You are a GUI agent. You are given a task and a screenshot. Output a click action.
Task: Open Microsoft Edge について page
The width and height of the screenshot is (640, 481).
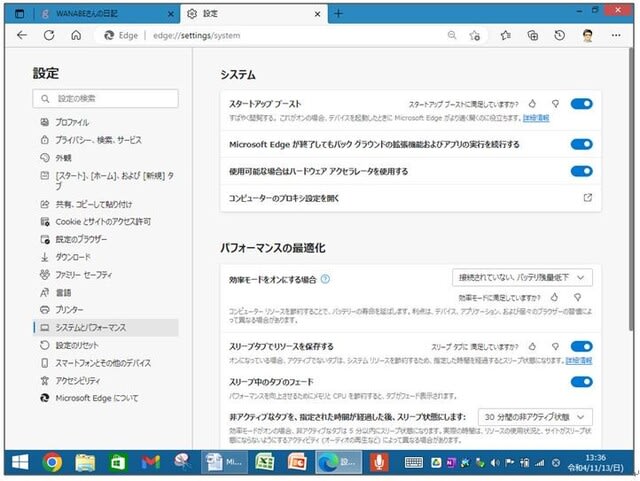pyautogui.click(x=96, y=397)
